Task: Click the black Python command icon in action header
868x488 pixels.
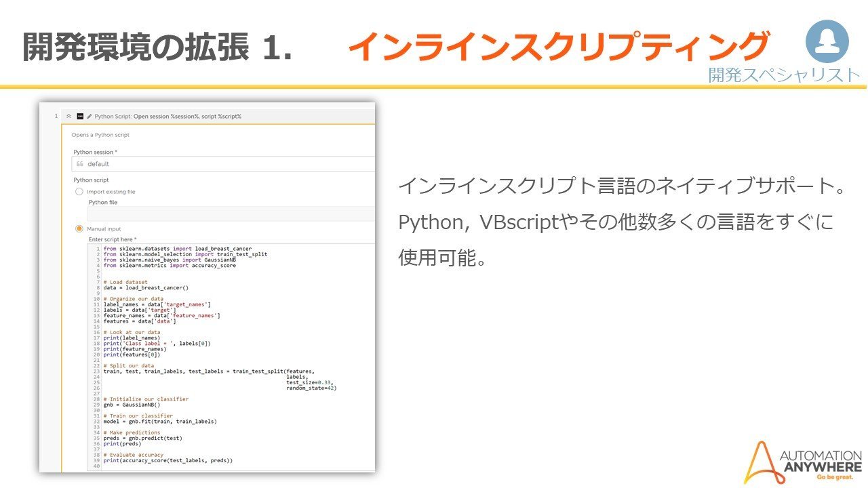Action: [x=81, y=116]
